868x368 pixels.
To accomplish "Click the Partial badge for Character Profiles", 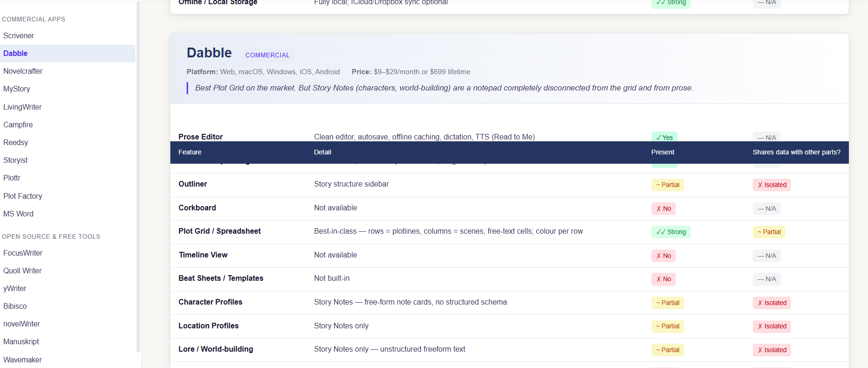I will (667, 303).
